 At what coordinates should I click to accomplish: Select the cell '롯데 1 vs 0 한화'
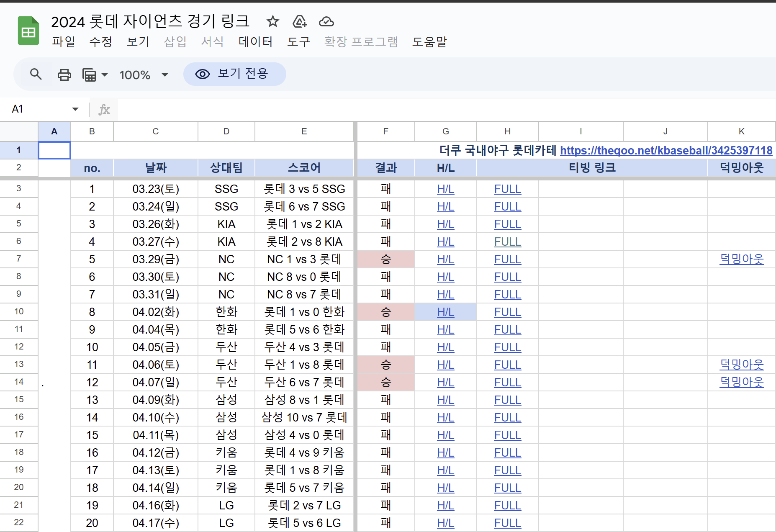[304, 312]
